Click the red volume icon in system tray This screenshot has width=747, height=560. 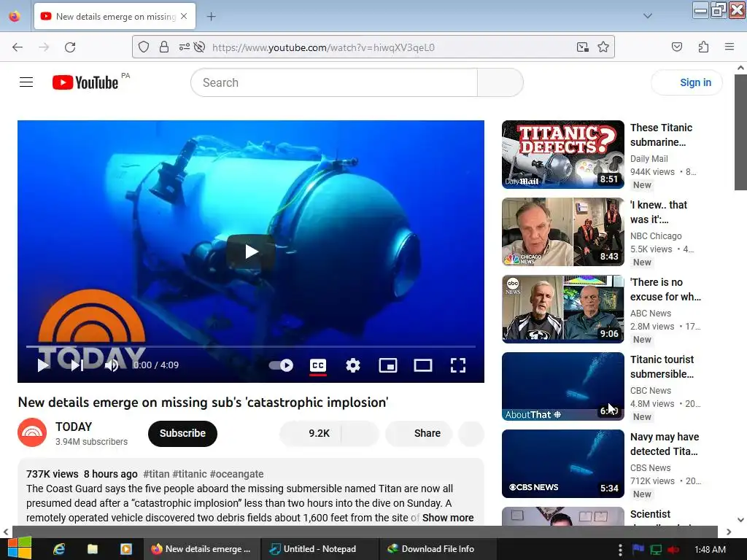673,550
